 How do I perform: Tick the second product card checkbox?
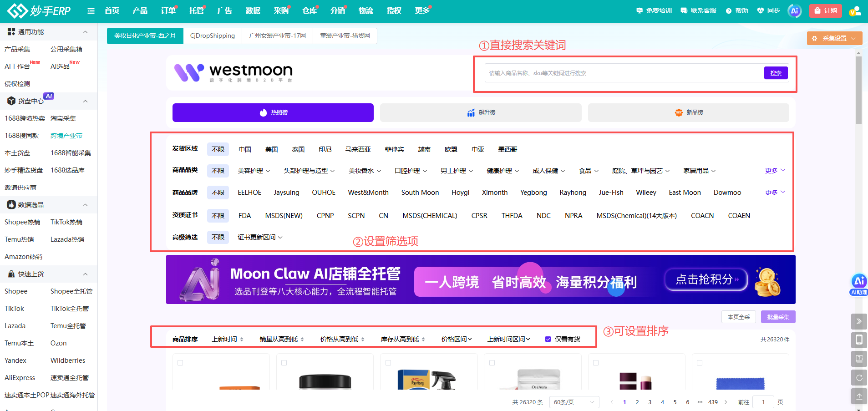284,363
